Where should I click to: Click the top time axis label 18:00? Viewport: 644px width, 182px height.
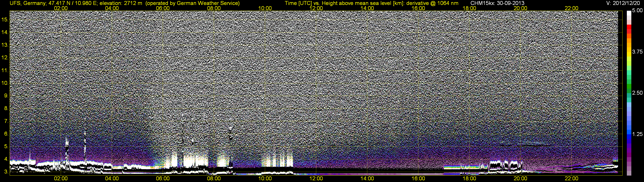click(469, 8)
